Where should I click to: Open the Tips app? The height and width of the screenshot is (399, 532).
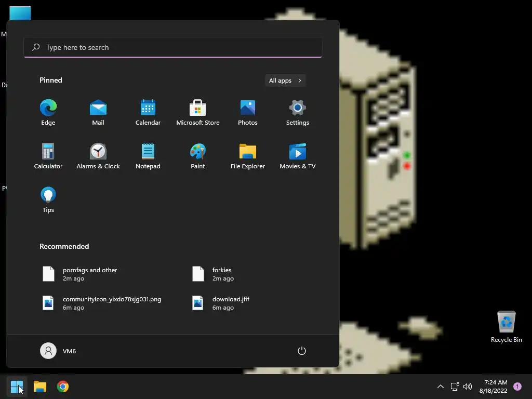tap(48, 200)
